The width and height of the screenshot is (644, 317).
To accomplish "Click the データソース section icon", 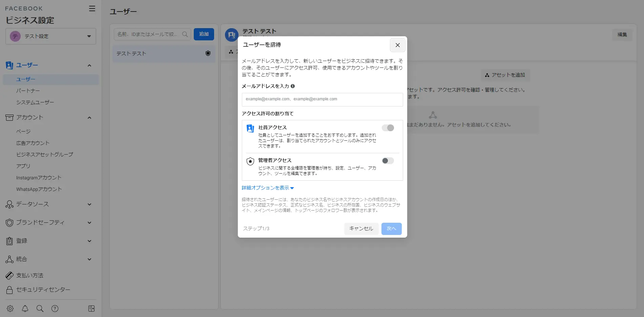I will tap(9, 204).
